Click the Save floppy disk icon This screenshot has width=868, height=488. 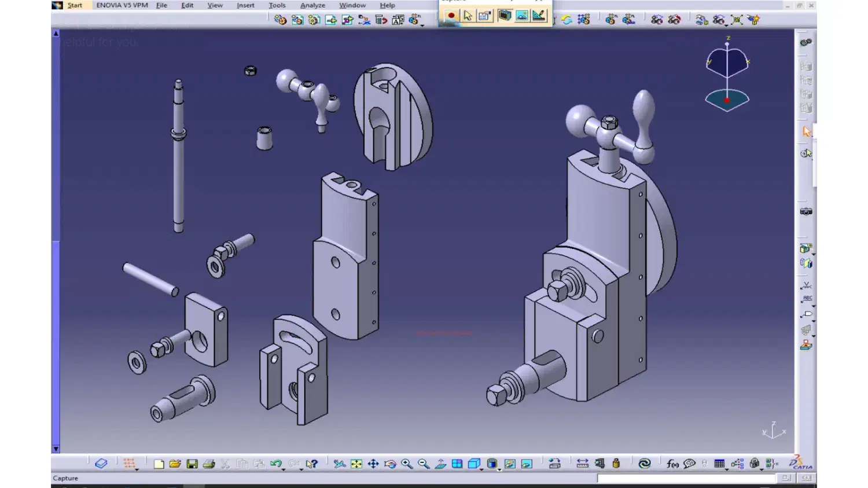tap(192, 464)
